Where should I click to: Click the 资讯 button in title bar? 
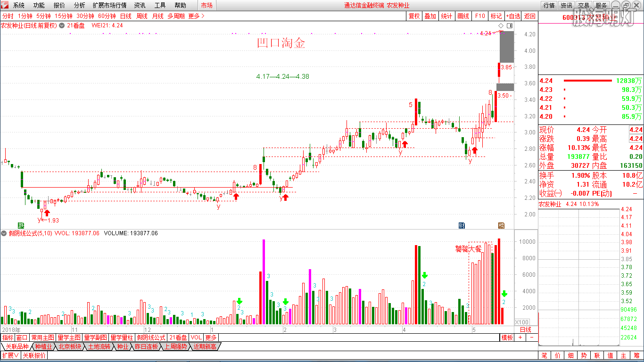[x=566, y=5]
